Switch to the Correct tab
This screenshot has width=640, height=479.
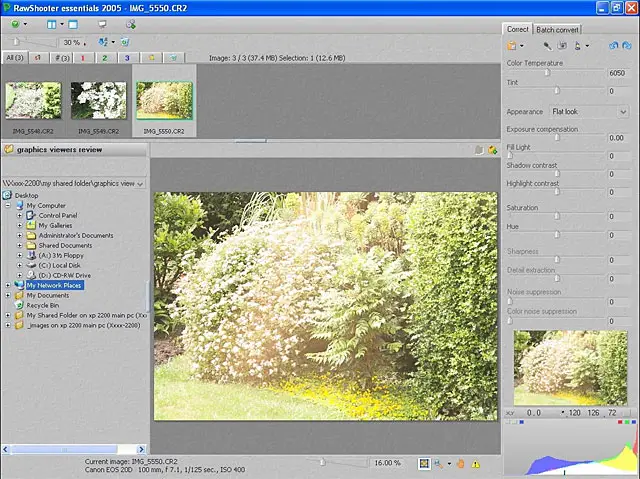pos(518,29)
